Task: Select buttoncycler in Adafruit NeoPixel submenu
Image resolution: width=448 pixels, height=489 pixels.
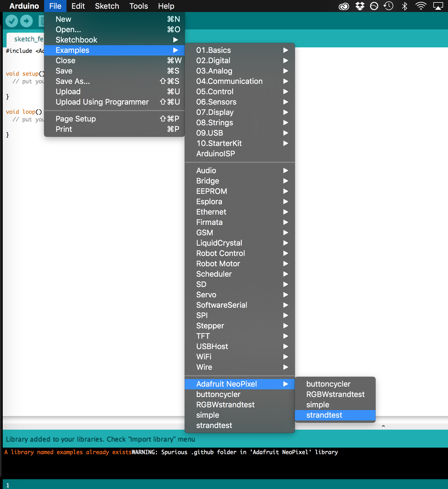Action: pyautogui.click(x=335, y=384)
